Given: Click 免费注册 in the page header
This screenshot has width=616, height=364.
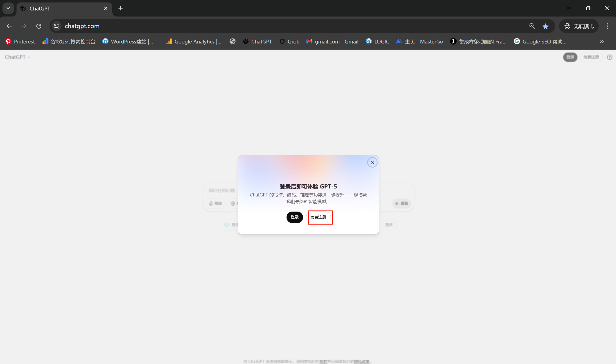Looking at the screenshot, I should pos(591,57).
